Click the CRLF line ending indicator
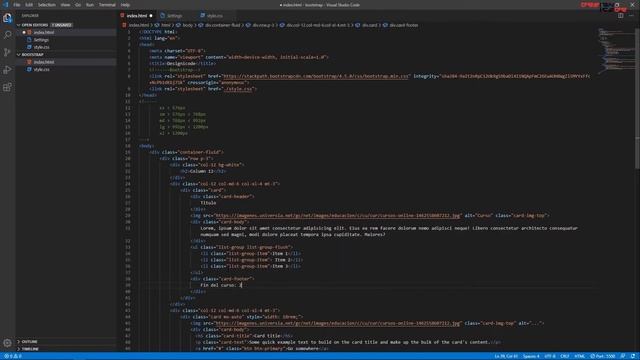 [x=564, y=356]
